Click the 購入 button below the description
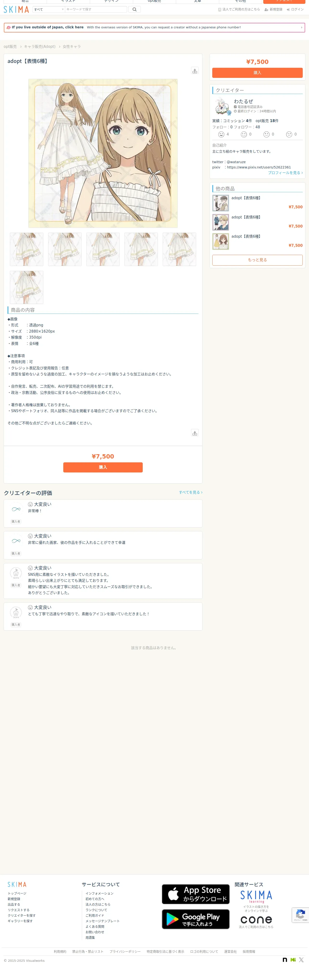 point(103,467)
